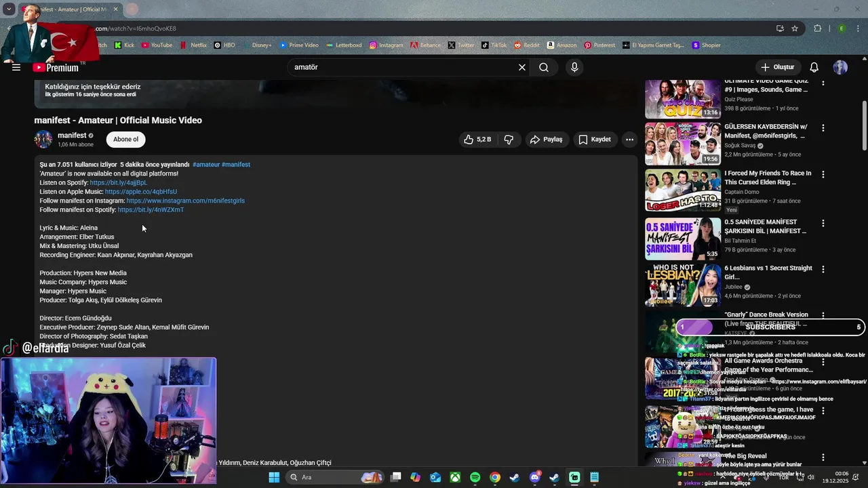Open options for GÜLERSEN KAYBEDERSİN video
This screenshot has width=868, height=488.
(823, 127)
